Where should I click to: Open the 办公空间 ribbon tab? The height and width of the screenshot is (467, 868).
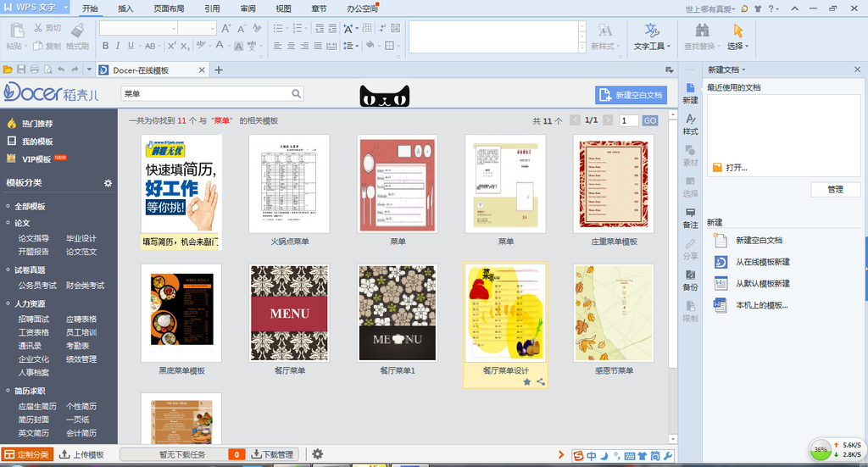pyautogui.click(x=362, y=8)
